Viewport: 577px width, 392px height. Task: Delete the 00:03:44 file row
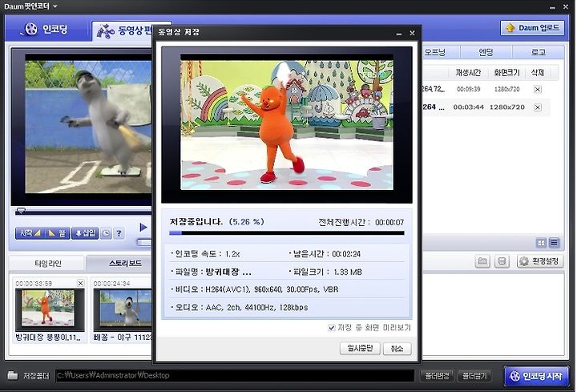538,107
